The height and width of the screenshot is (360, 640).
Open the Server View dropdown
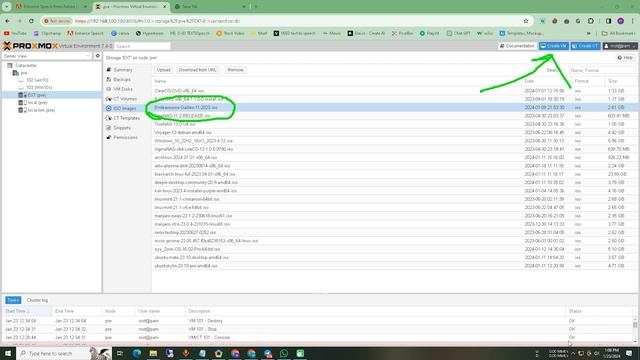click(47, 56)
